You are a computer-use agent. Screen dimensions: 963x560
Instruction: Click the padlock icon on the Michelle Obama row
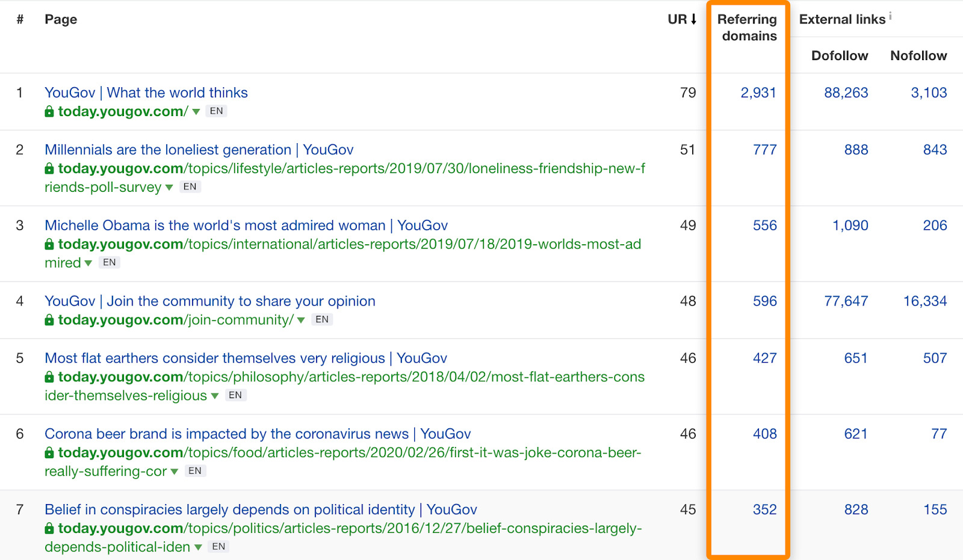(49, 244)
